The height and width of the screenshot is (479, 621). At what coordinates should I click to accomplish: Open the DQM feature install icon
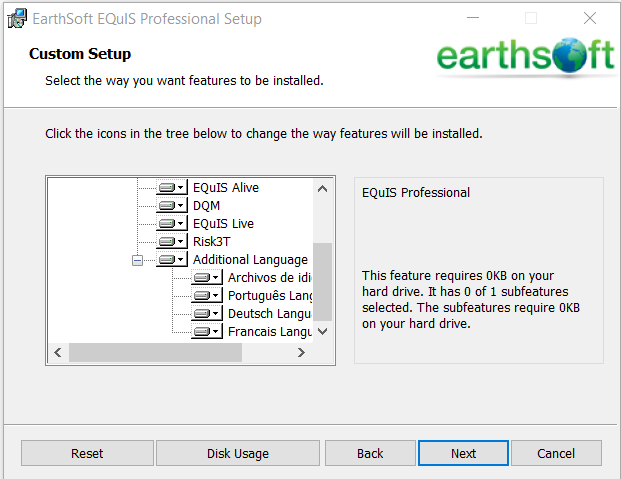pos(172,206)
